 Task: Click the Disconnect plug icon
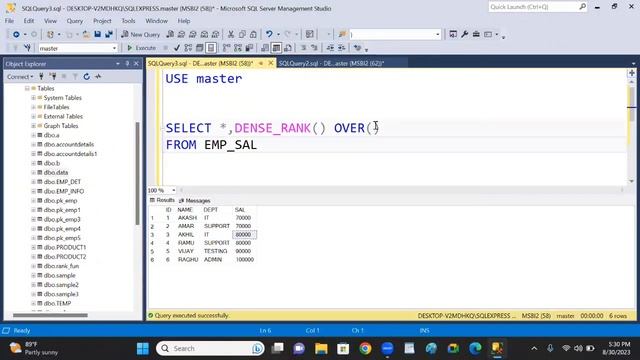(53, 76)
